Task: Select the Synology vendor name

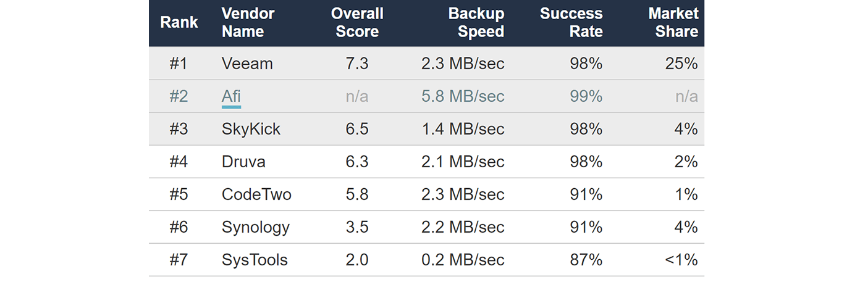Action: [255, 227]
